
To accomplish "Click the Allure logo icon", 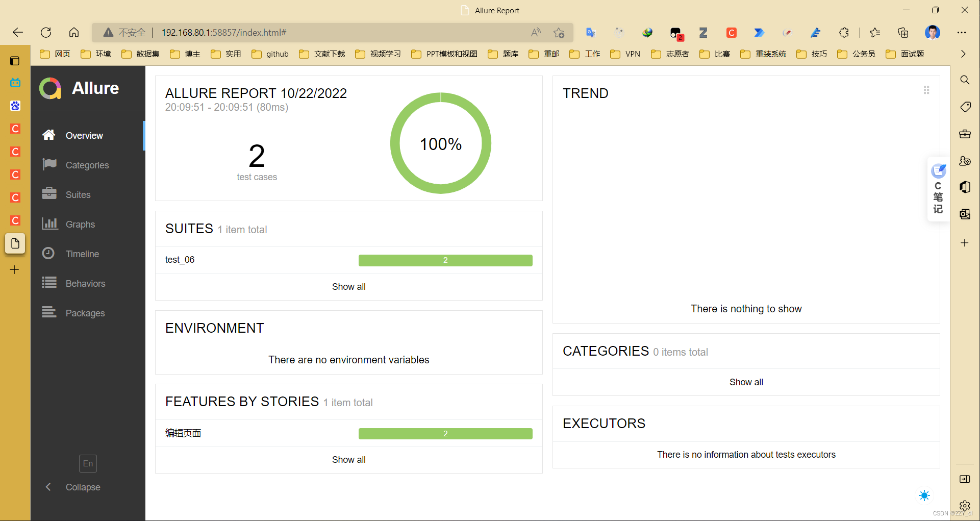I will [50, 88].
